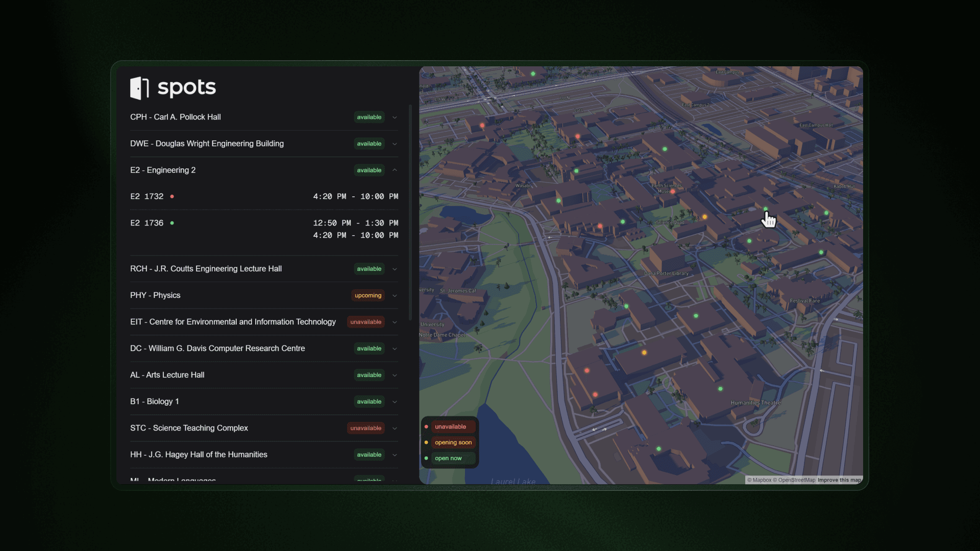Select the AL - Arts Lecture Hall row
The height and width of the screenshot is (551, 980).
pyautogui.click(x=167, y=375)
